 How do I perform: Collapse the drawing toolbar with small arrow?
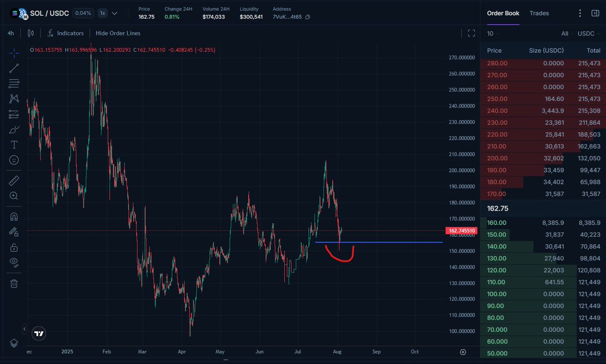click(x=24, y=329)
